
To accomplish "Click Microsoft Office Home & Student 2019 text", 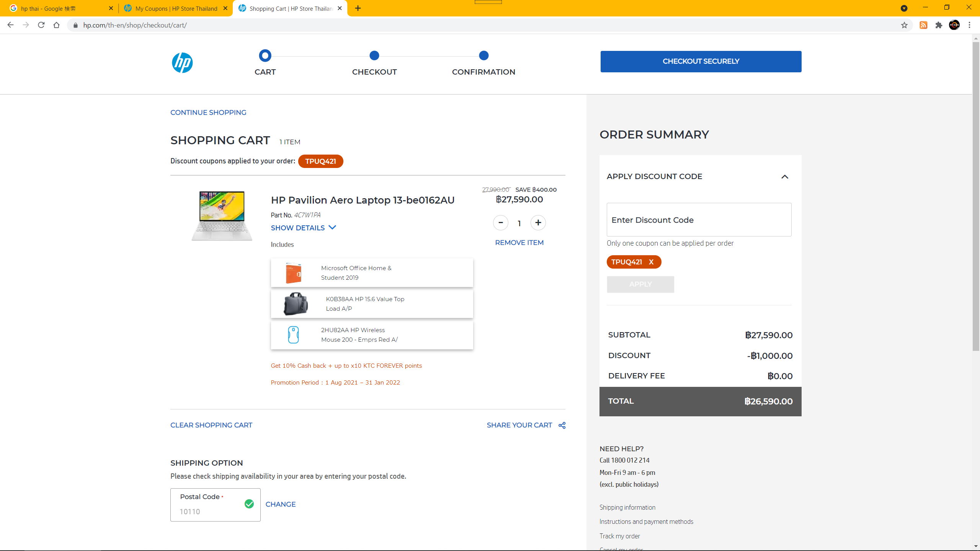I will click(356, 273).
